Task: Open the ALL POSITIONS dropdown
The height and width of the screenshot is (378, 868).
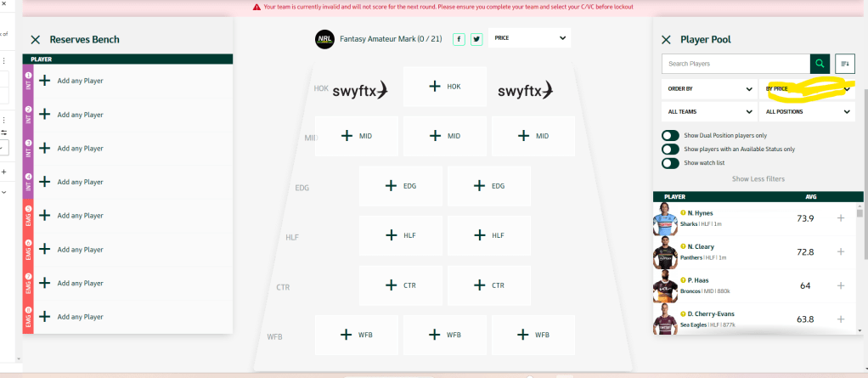Action: click(x=807, y=111)
